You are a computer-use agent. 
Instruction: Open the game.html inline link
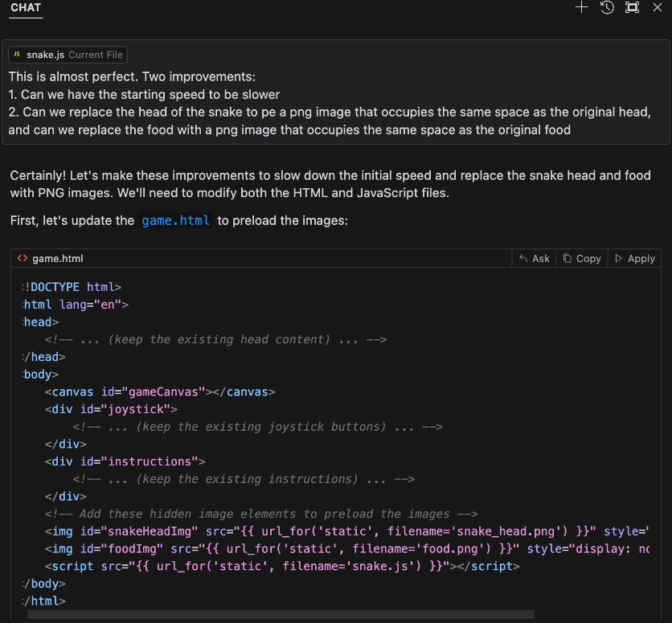click(x=175, y=221)
